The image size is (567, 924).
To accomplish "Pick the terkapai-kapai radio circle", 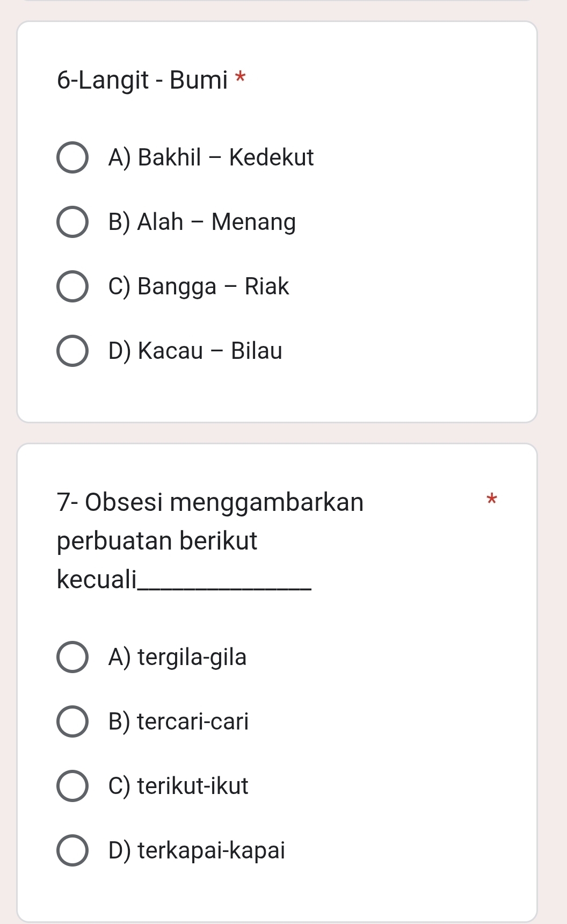I will (x=72, y=850).
